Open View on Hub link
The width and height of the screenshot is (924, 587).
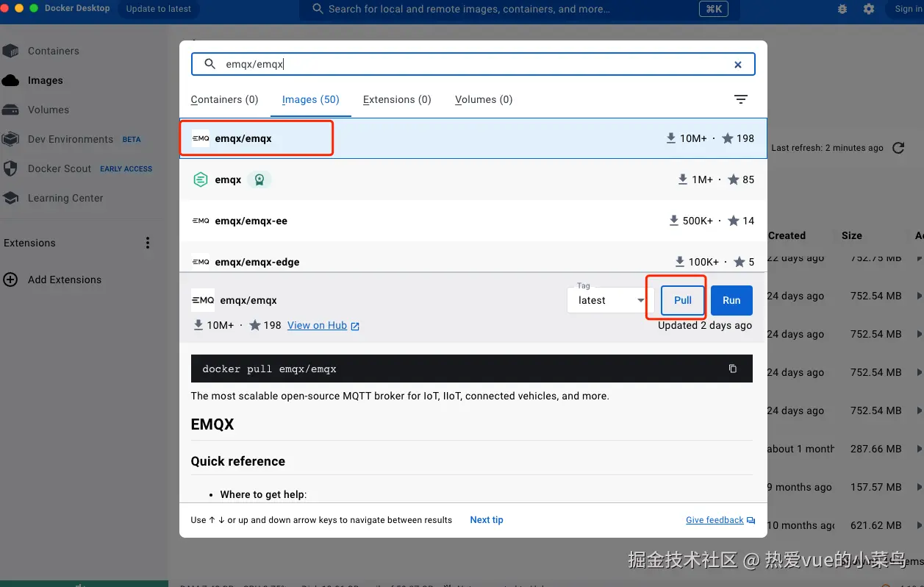tap(323, 325)
